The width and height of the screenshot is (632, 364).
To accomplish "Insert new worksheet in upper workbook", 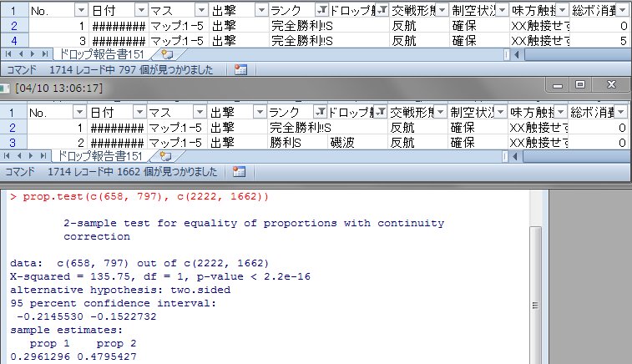I will tap(164, 54).
